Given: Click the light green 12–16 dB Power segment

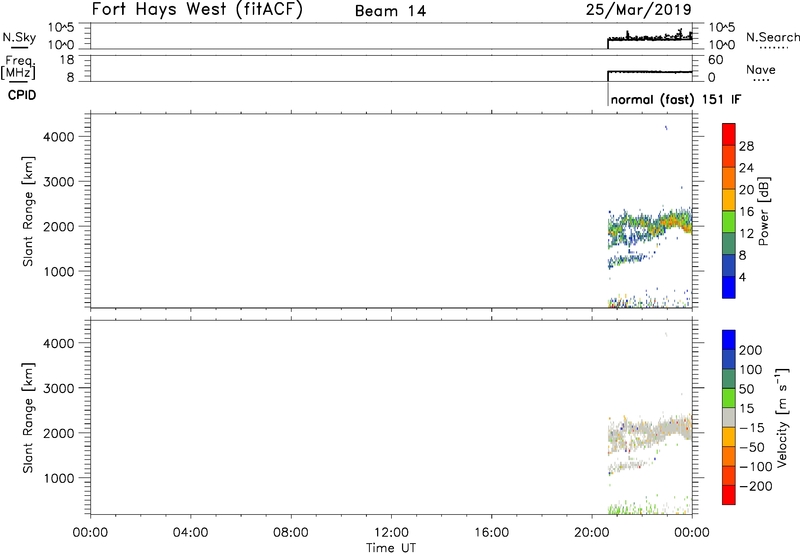Looking at the screenshot, I should (729, 221).
